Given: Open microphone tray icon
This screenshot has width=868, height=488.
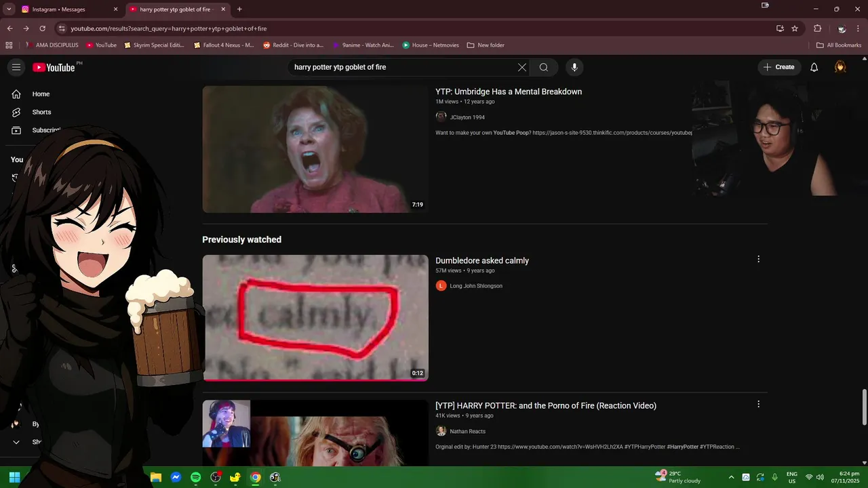Looking at the screenshot, I should click(x=774, y=477).
